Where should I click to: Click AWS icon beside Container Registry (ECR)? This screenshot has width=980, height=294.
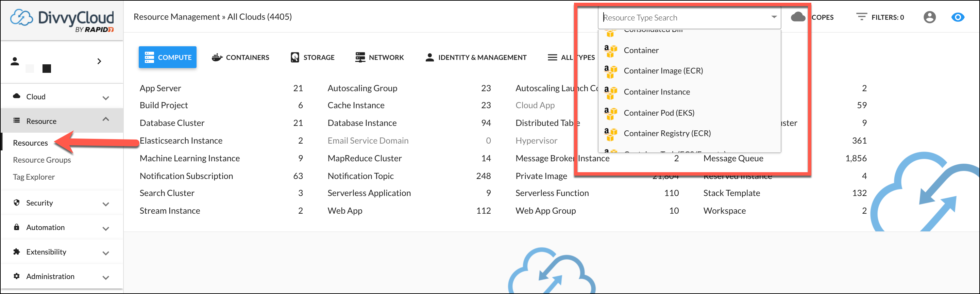tap(610, 134)
